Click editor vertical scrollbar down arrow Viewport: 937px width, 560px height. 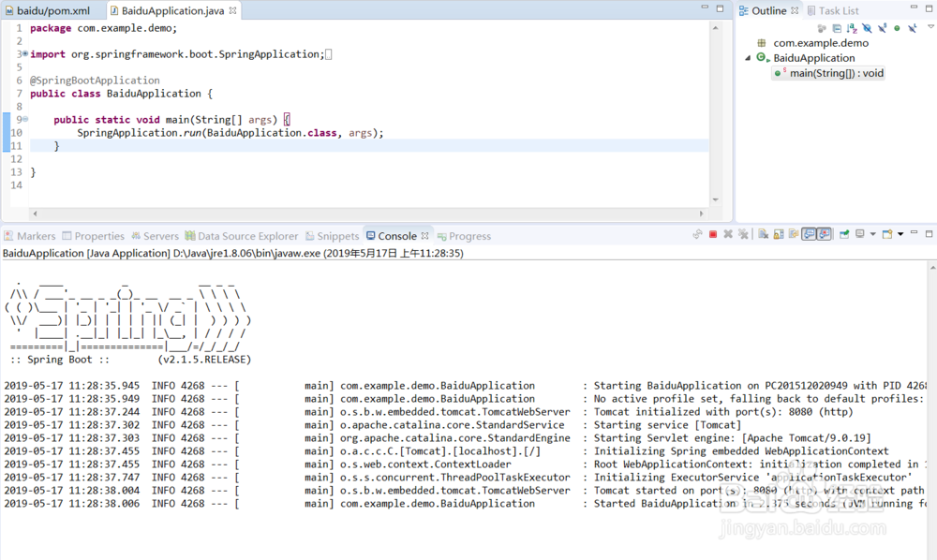715,200
